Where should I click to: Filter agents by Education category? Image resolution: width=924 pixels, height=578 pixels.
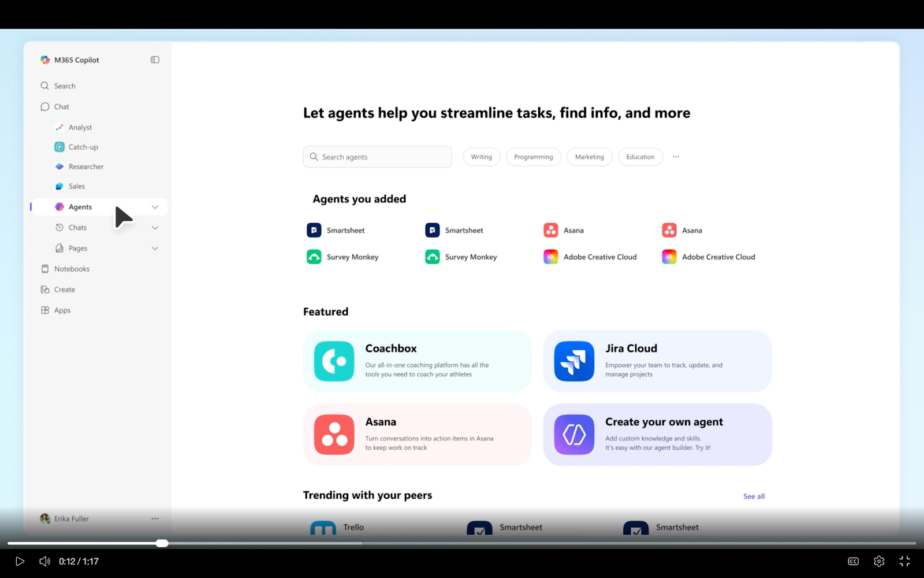[640, 157]
